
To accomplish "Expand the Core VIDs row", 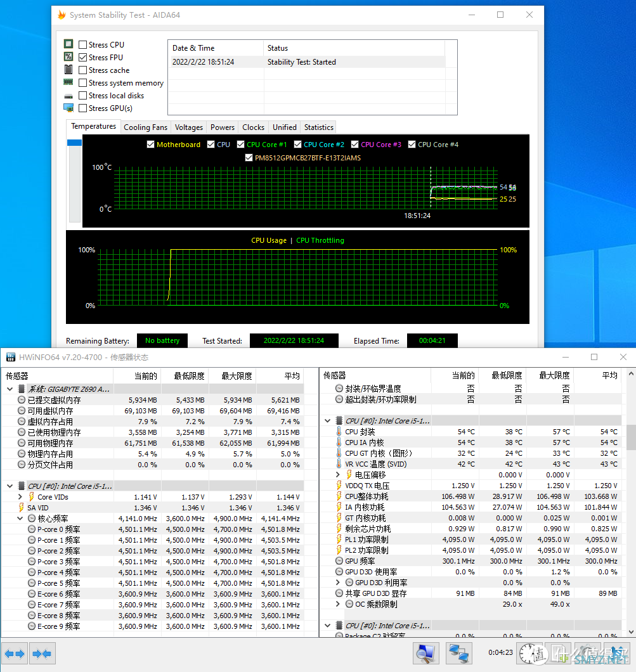I will [20, 497].
